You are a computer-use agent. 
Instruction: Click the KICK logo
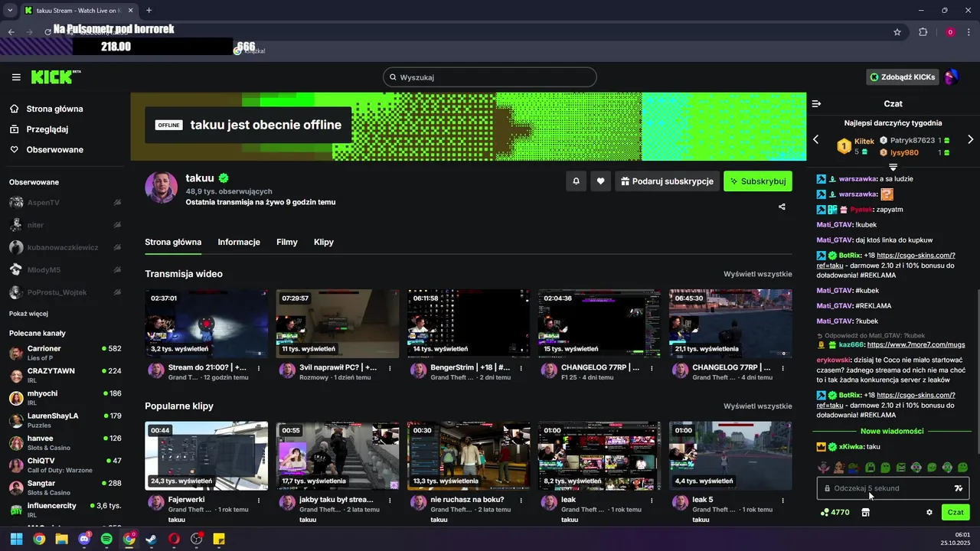click(55, 77)
